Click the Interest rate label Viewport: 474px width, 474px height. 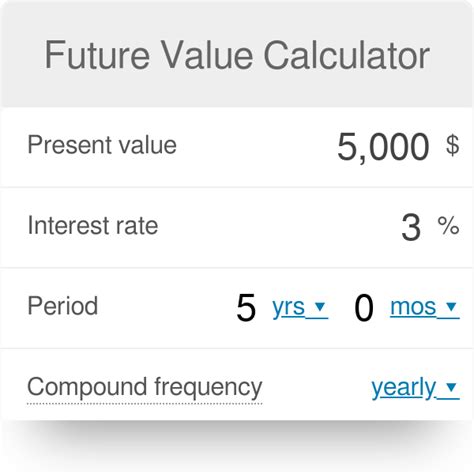(x=93, y=226)
